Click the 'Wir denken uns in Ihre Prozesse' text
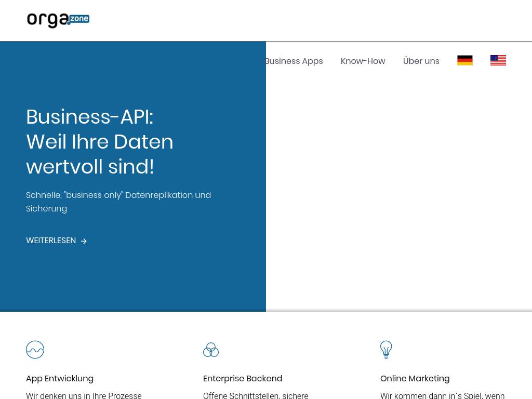The image size is (532, 399). [84, 395]
